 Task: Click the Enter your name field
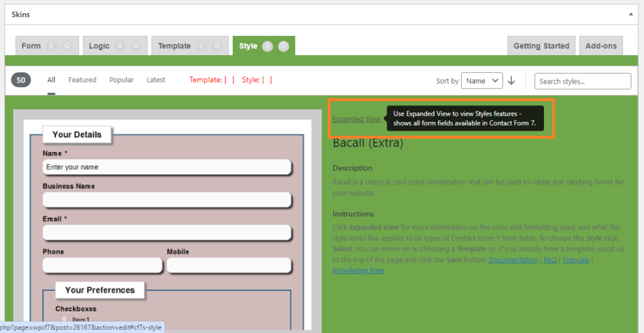pyautogui.click(x=167, y=167)
